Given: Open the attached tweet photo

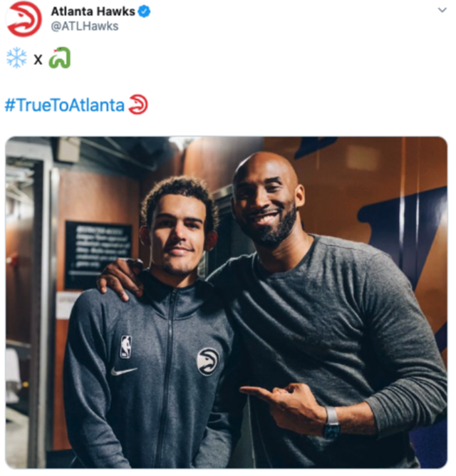Looking at the screenshot, I should [226, 302].
